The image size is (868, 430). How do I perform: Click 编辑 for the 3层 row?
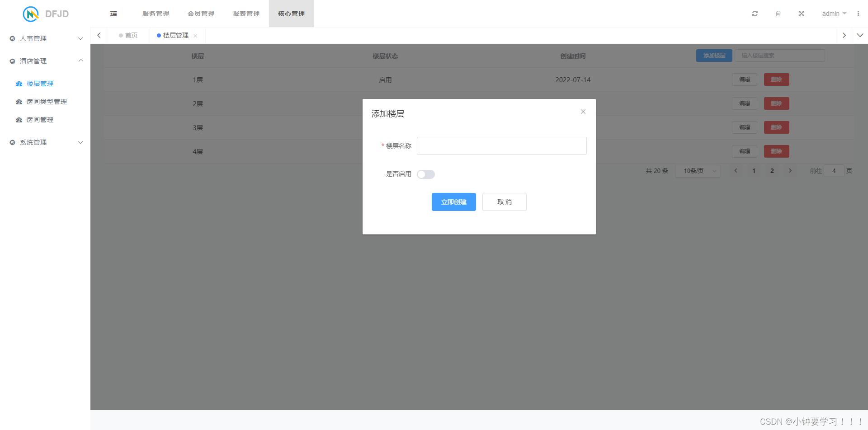(x=745, y=127)
